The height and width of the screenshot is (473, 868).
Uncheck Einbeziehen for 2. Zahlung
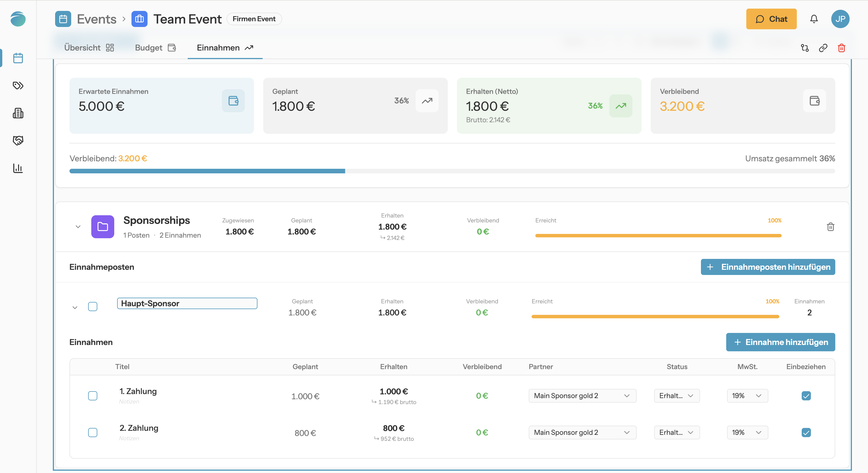806,432
